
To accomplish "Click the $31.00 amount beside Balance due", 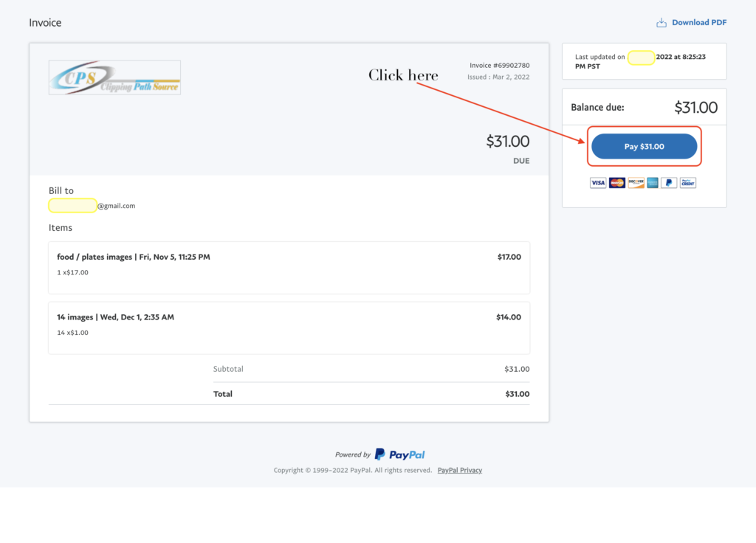I will pos(695,108).
